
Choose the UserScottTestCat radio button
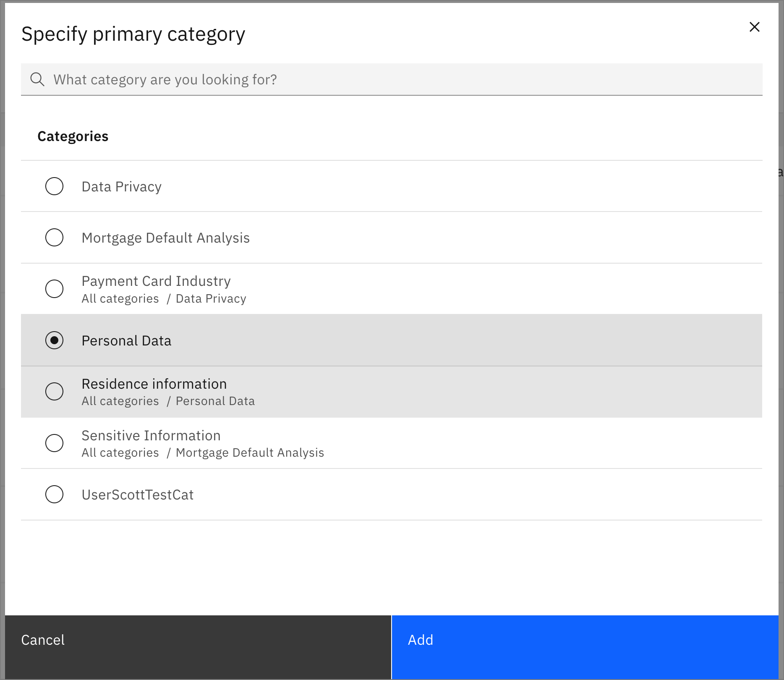coord(55,494)
